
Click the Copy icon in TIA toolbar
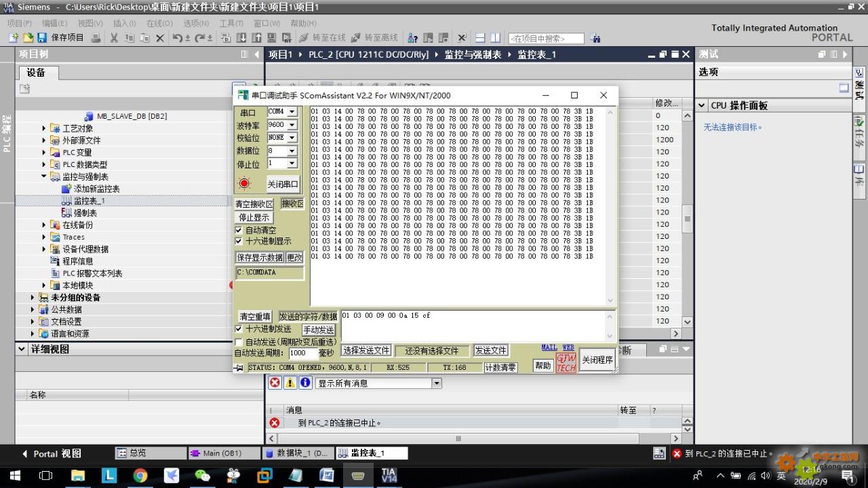[x=130, y=38]
